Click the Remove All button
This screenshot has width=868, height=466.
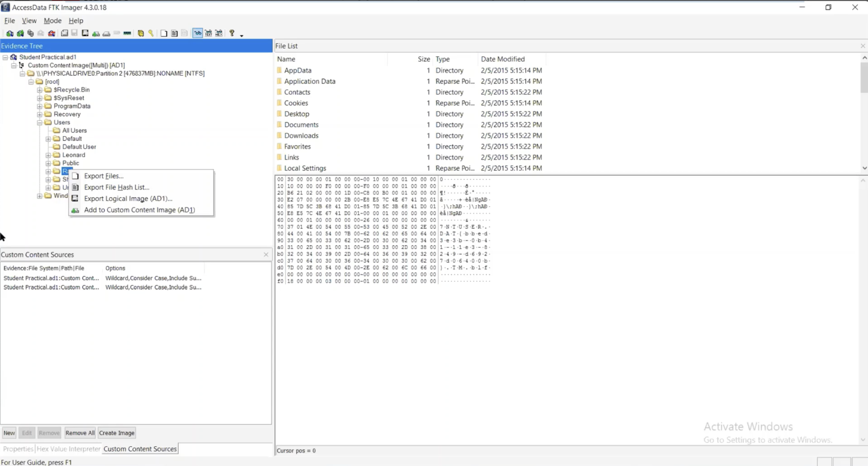point(80,433)
